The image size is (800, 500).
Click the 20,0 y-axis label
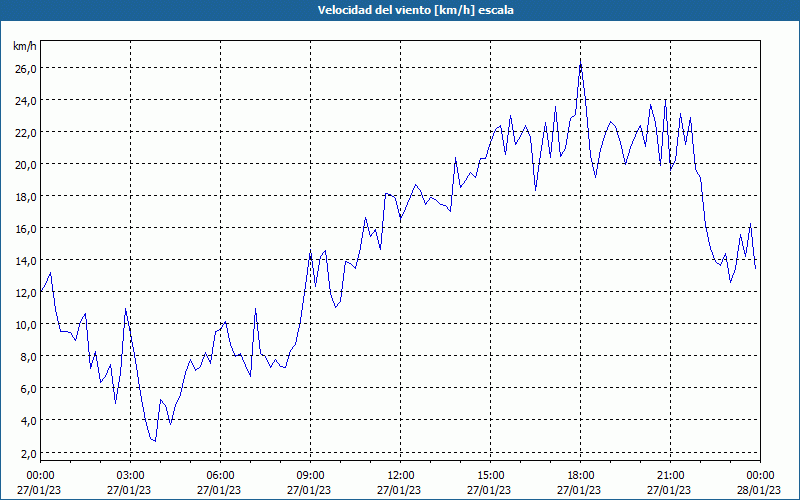tap(26, 165)
